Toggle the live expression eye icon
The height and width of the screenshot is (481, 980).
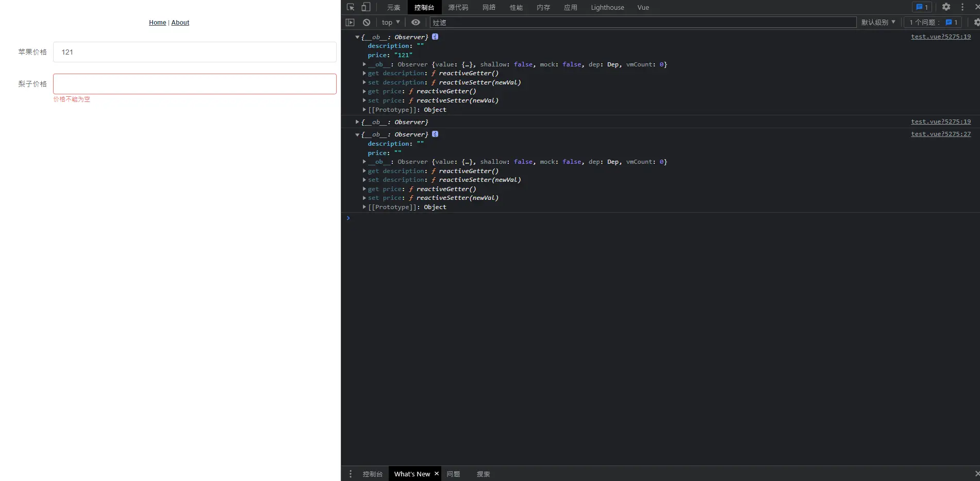click(x=416, y=22)
